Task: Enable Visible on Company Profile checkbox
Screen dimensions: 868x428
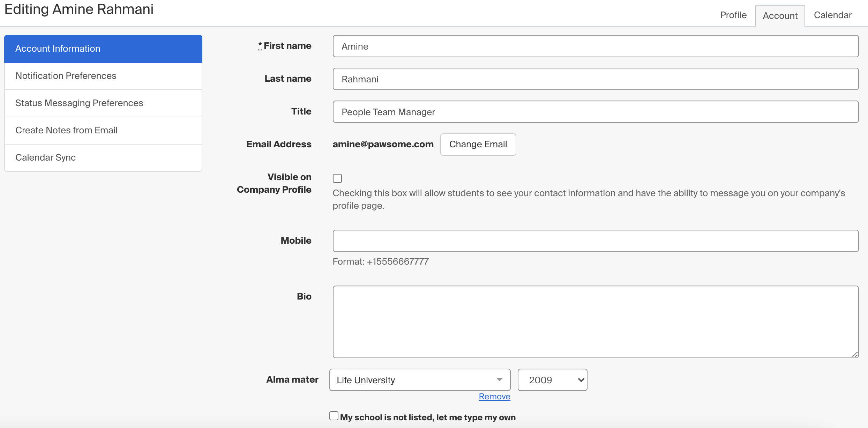Action: point(337,178)
